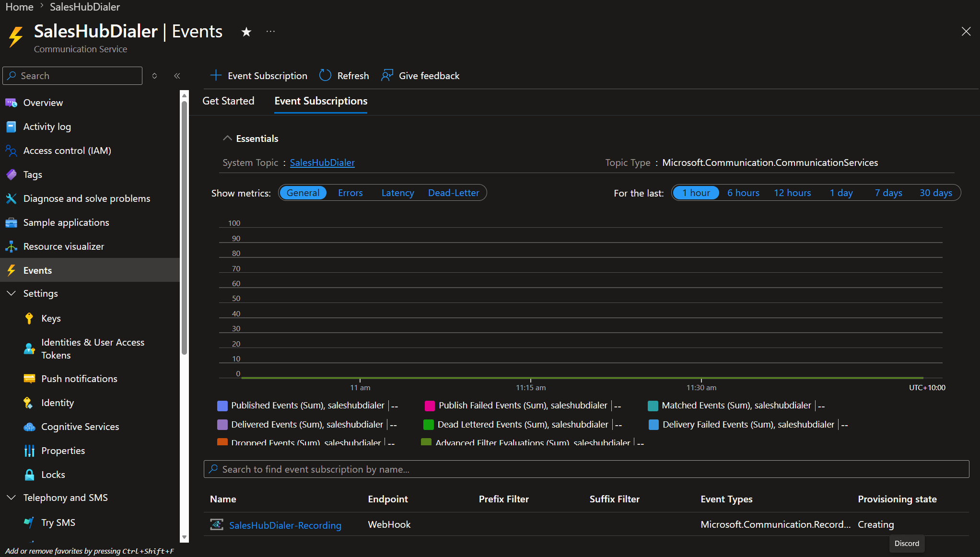This screenshot has width=980, height=557.
Task: Switch to the Event Subscriptions tab
Action: point(321,101)
